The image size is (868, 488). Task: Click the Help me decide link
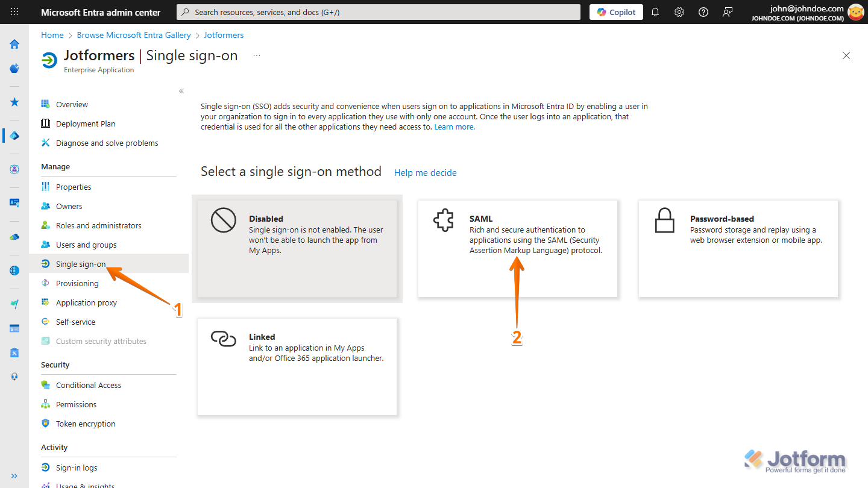425,173
